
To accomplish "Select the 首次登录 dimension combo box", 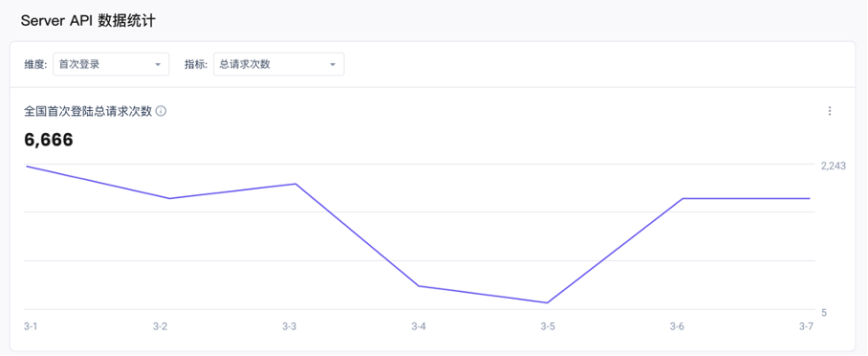I will tap(111, 64).
